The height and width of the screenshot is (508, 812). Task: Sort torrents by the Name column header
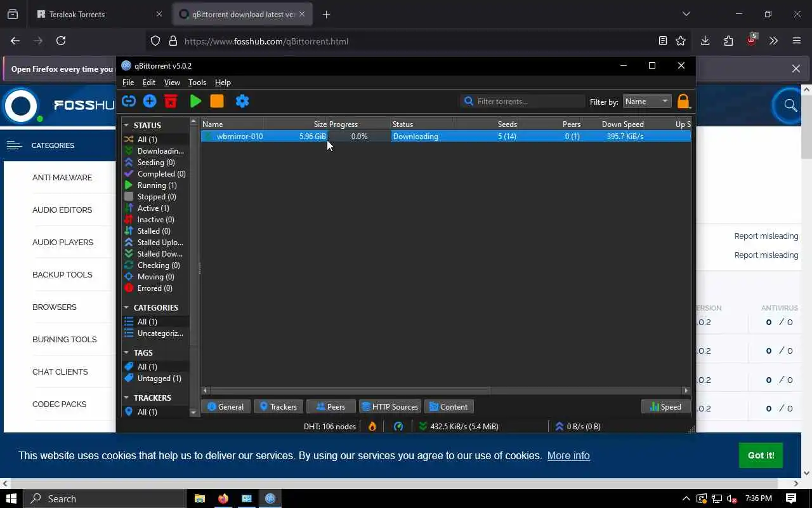(232, 124)
